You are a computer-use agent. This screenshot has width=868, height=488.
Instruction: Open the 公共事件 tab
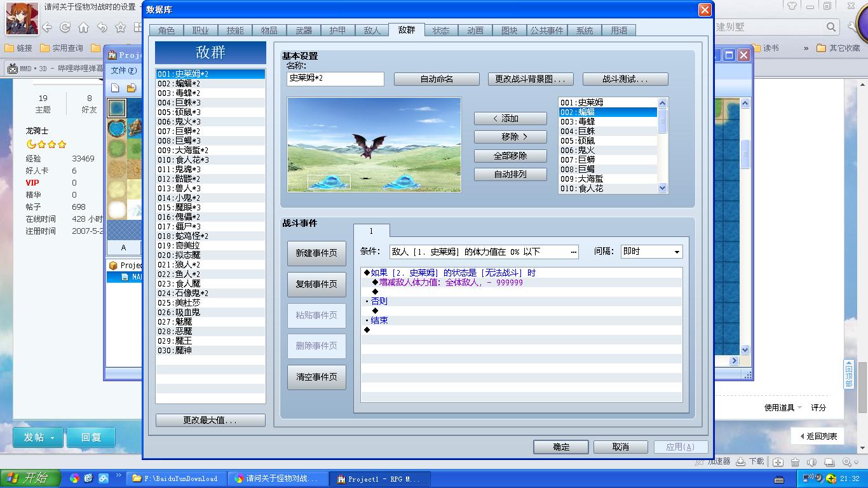pyautogui.click(x=546, y=30)
